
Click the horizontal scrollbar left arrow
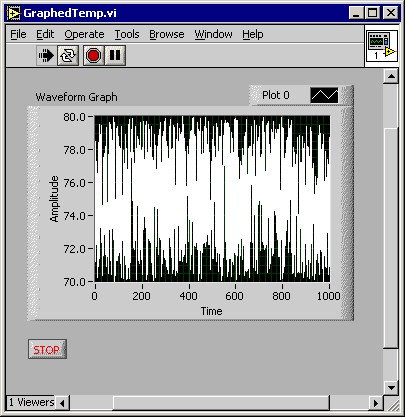coord(62,403)
